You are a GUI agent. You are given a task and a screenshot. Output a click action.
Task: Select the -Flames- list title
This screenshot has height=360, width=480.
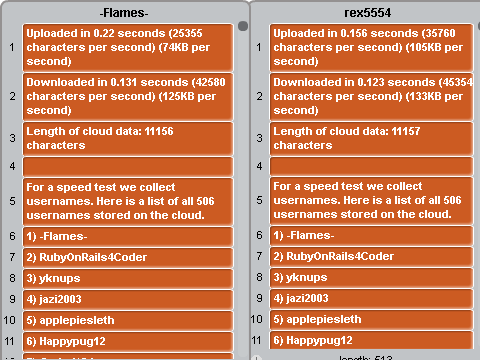tap(124, 13)
